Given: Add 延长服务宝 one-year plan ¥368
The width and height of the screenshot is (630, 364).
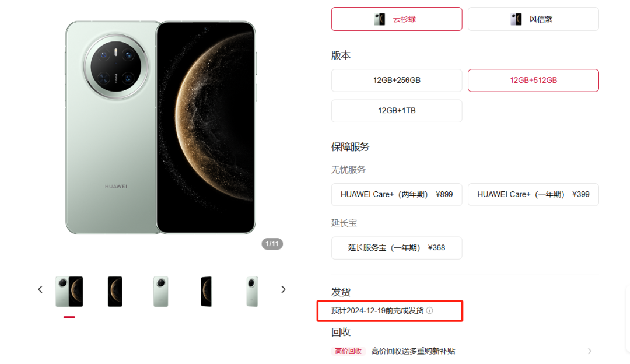Looking at the screenshot, I should [397, 248].
